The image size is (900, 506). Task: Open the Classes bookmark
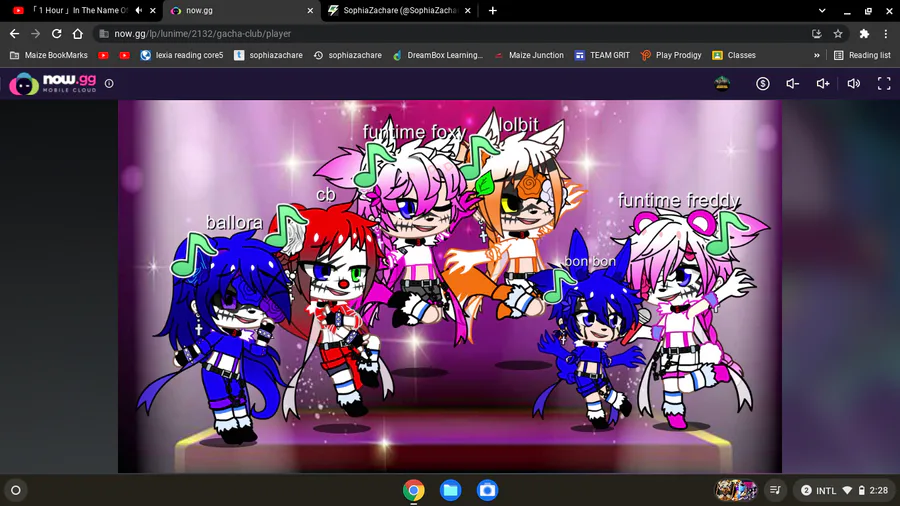tap(734, 55)
